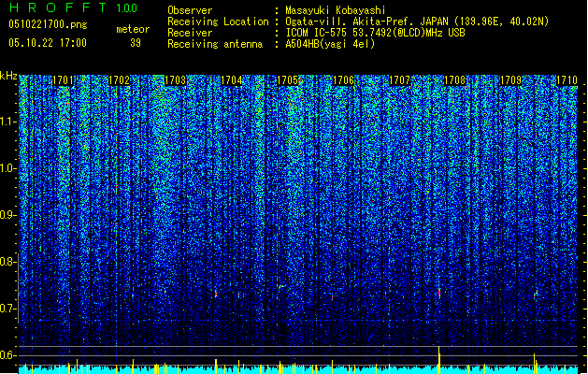Click the 1702 time marker
The height and width of the screenshot is (374, 588).
[x=119, y=80]
